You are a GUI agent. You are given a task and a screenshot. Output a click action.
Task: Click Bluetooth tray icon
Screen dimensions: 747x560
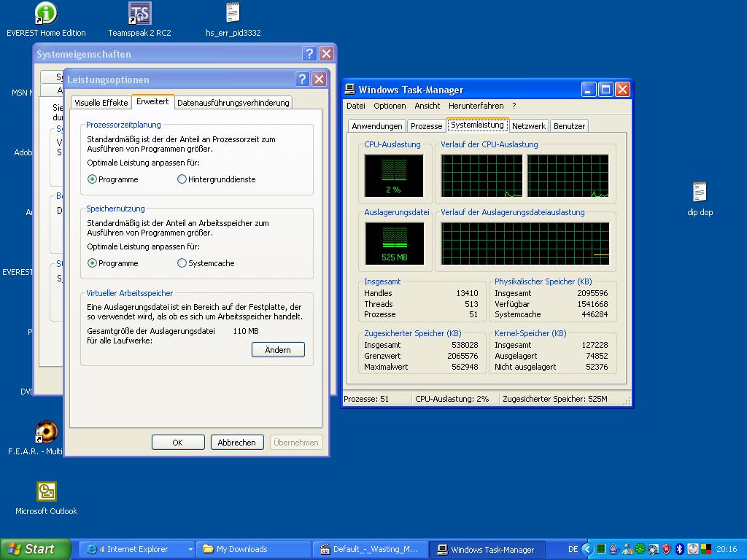[680, 549]
